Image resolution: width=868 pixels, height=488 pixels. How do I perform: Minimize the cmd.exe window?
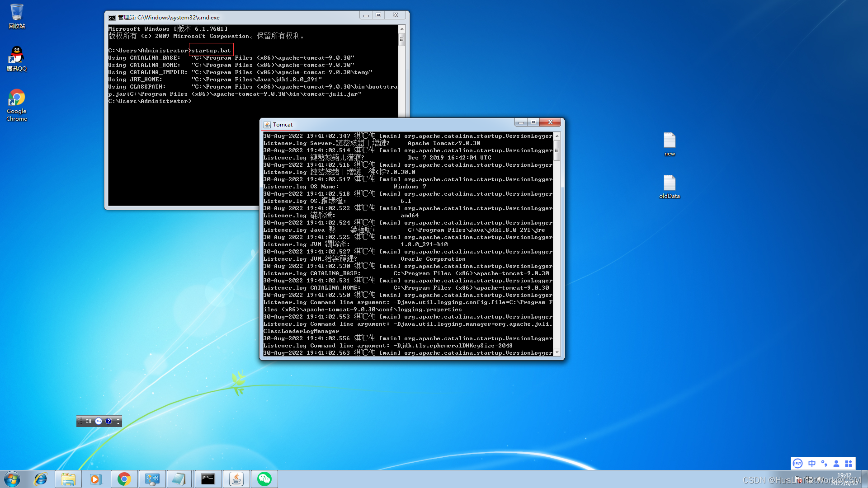[x=366, y=15]
